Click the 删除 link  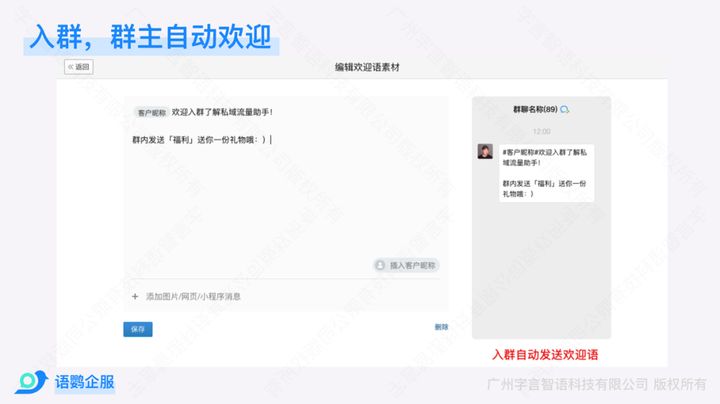tap(441, 327)
